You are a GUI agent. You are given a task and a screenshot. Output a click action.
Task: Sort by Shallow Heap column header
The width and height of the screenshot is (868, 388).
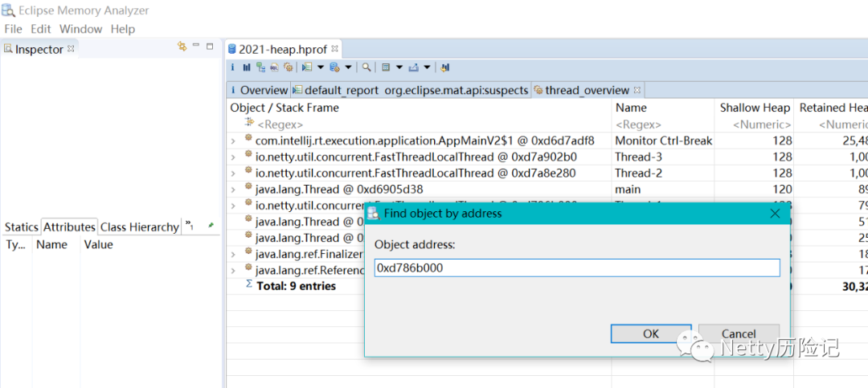[754, 108]
